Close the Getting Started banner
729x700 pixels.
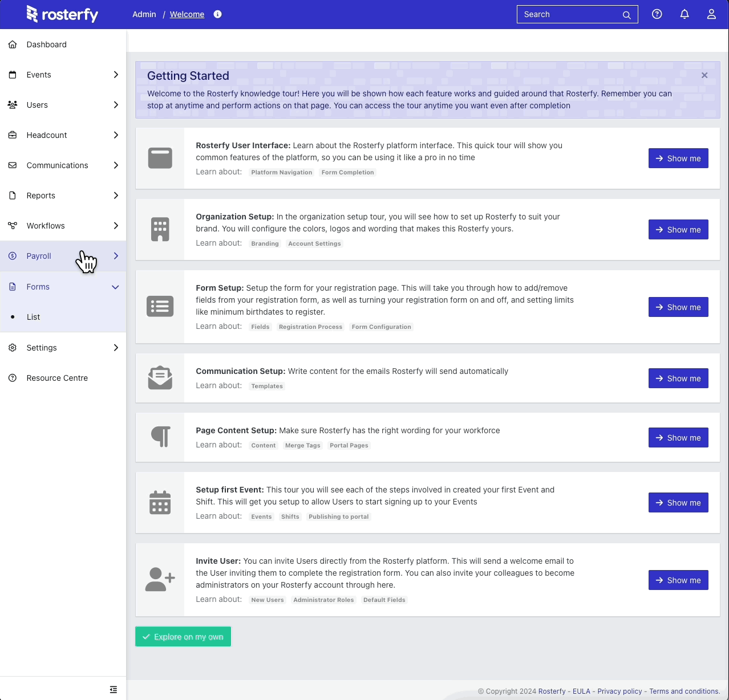click(x=704, y=75)
